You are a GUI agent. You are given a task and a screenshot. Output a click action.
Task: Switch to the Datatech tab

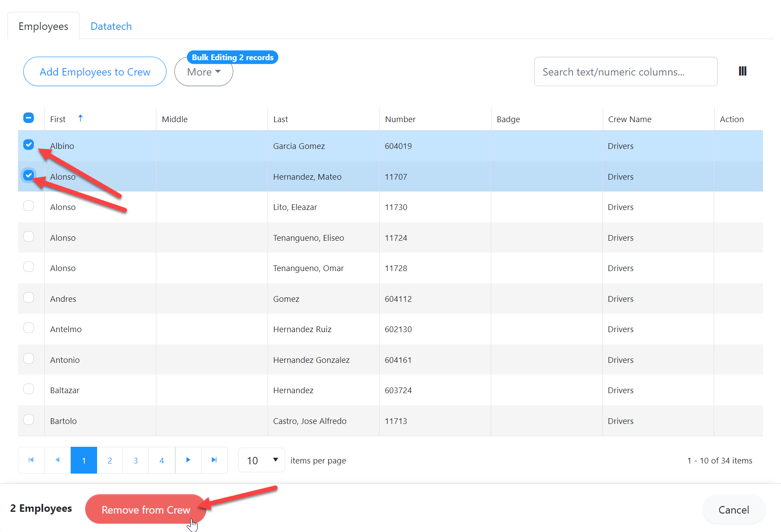tap(111, 26)
